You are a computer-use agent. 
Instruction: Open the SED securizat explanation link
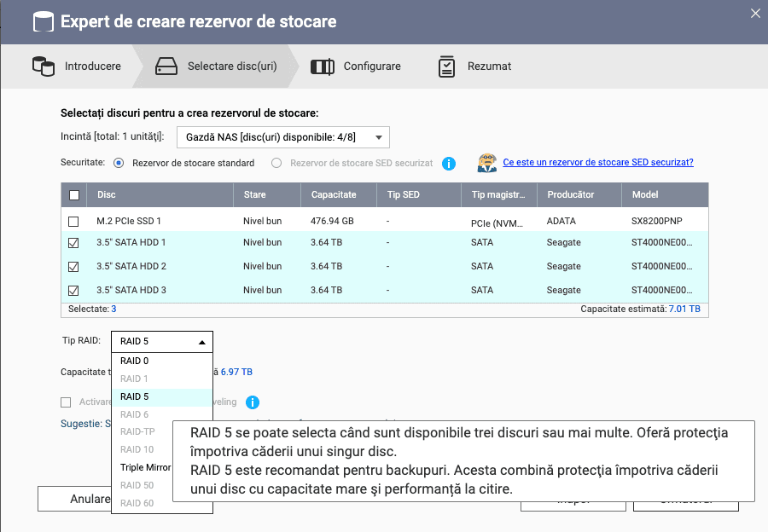point(597,162)
